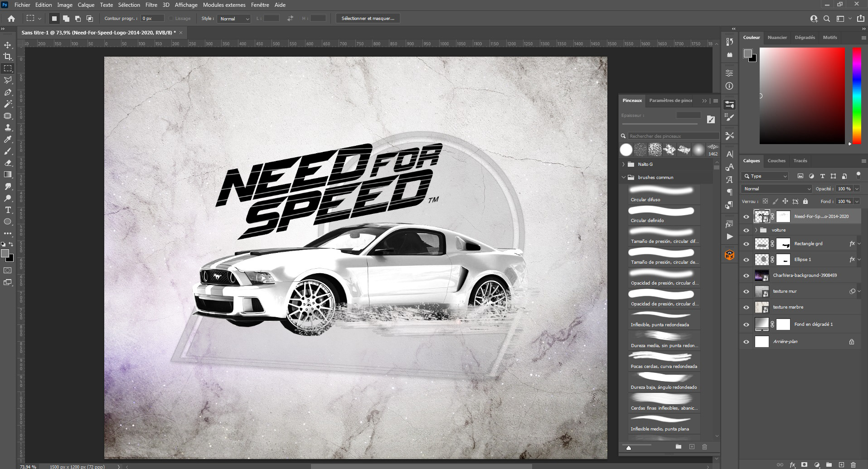The height and width of the screenshot is (469, 868).
Task: Select the Magic Wand tool
Action: click(x=8, y=104)
